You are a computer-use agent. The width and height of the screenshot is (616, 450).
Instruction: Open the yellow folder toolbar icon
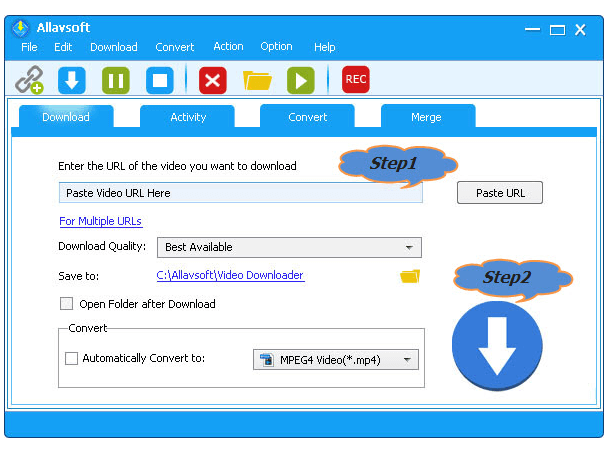click(257, 80)
